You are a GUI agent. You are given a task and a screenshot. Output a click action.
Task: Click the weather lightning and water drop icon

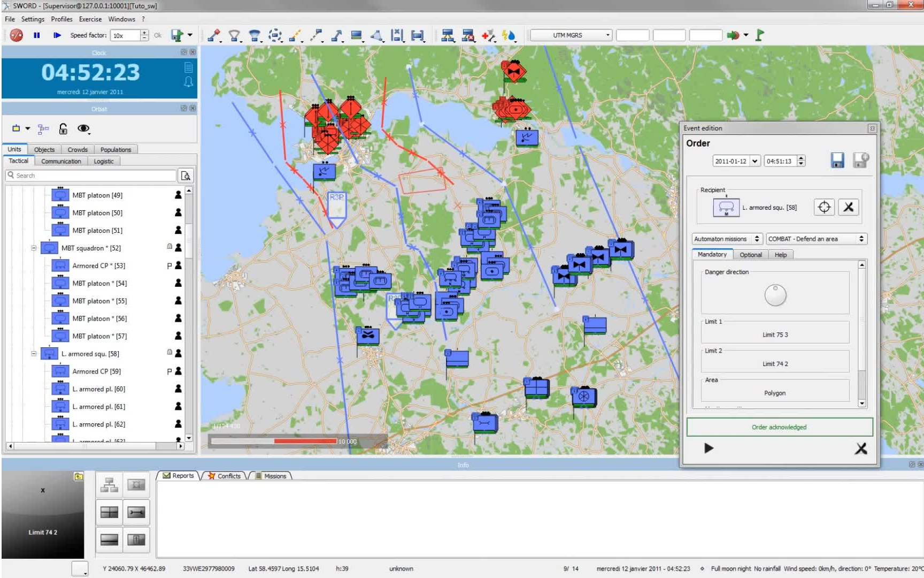pyautogui.click(x=509, y=36)
